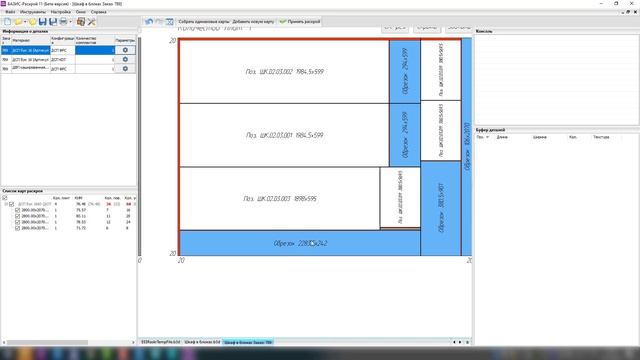Click quantity field of the selected row
Image resolution: width=640 pixels, height=360 pixels.
[x=95, y=50]
